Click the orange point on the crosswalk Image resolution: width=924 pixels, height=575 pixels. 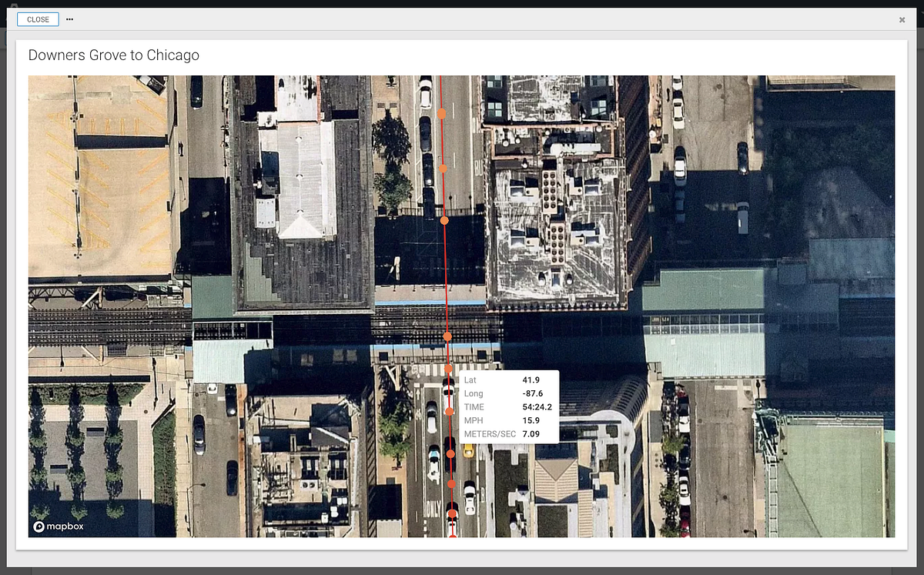pos(449,369)
